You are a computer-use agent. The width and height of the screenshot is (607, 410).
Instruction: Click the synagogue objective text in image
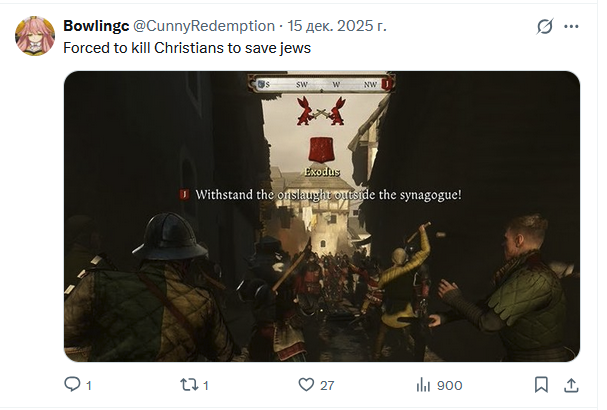[x=328, y=195]
